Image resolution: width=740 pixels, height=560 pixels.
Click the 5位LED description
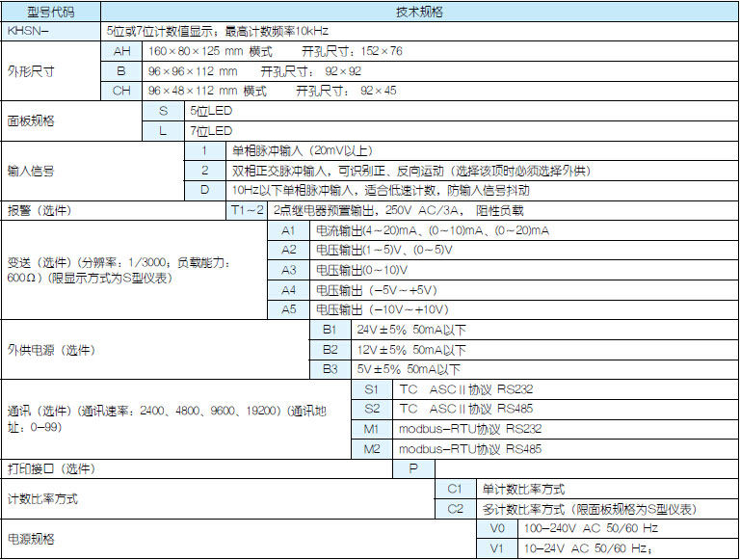[211, 111]
